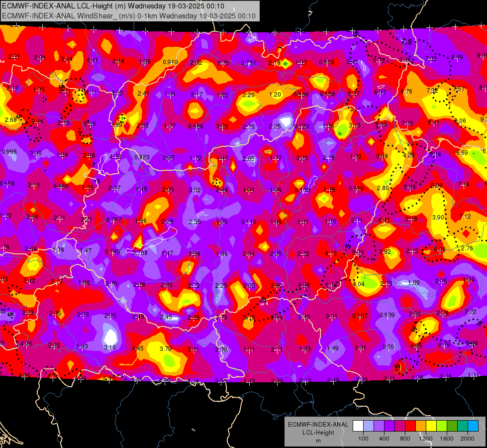Viewport: 487px width, 448px height.
Task: Click the wind shear value 0.737
Action: click(248, 63)
